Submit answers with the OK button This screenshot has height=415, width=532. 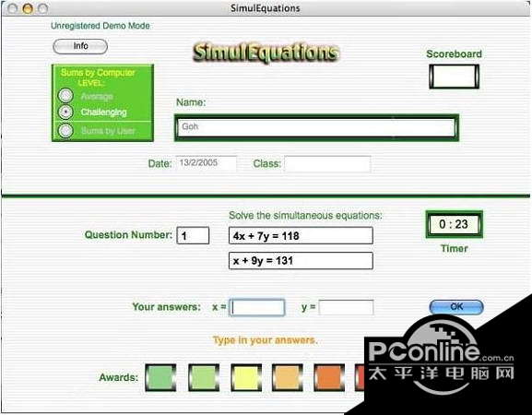click(456, 307)
